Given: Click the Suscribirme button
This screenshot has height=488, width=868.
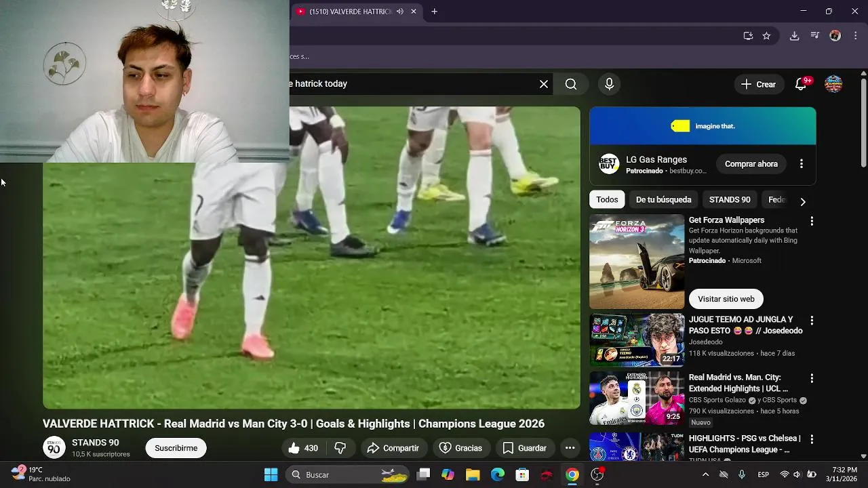Looking at the screenshot, I should [176, 448].
